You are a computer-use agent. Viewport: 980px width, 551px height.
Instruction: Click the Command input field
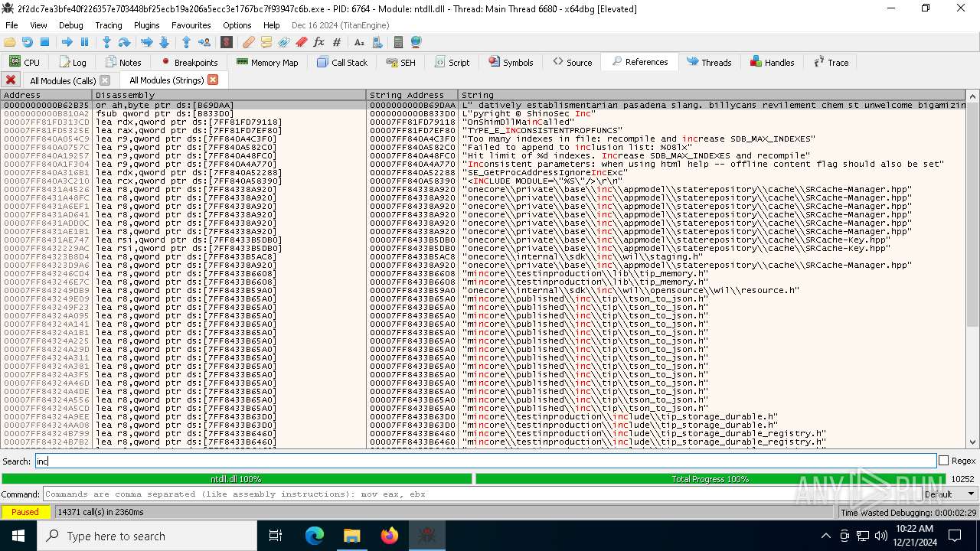[481, 494]
